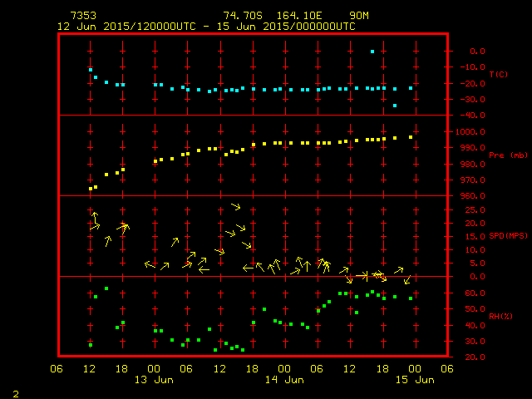Click the T(C) axis label
This screenshot has width=532, height=399.
click(x=499, y=75)
